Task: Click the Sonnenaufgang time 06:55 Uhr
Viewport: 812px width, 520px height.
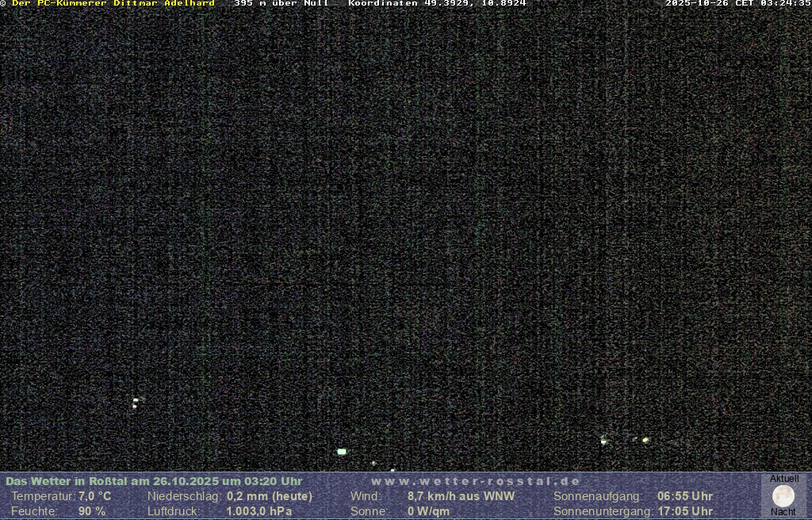Action: tap(685, 496)
